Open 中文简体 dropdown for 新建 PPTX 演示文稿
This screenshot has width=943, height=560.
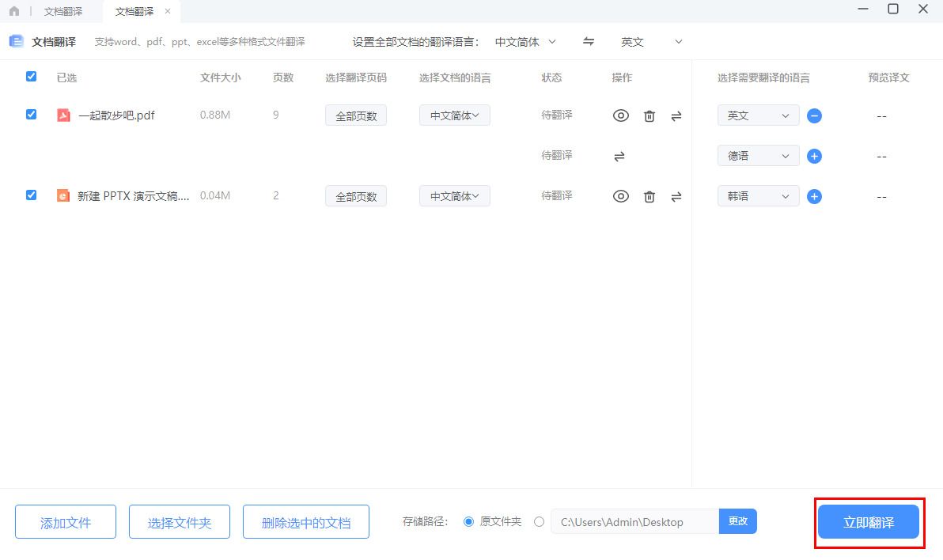point(455,196)
